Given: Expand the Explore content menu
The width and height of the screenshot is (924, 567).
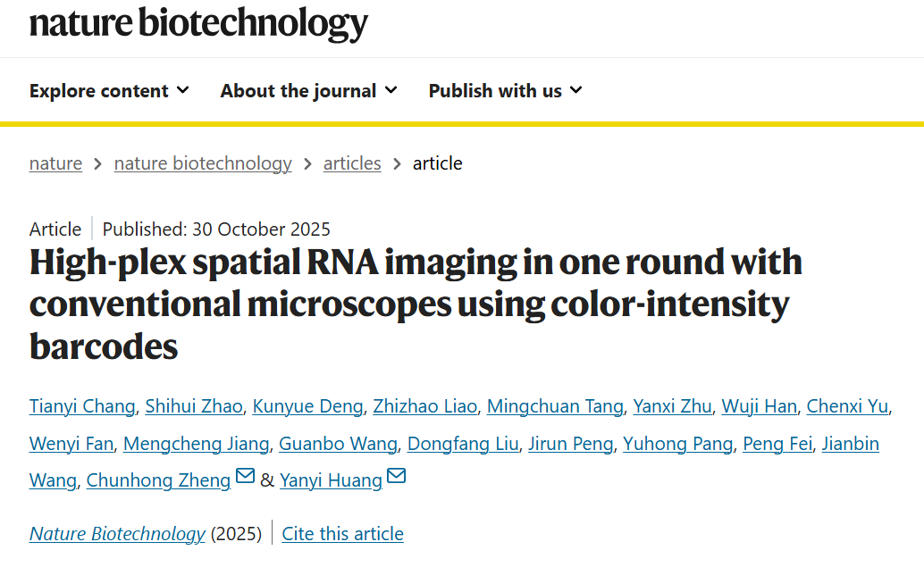Looking at the screenshot, I should (x=109, y=91).
